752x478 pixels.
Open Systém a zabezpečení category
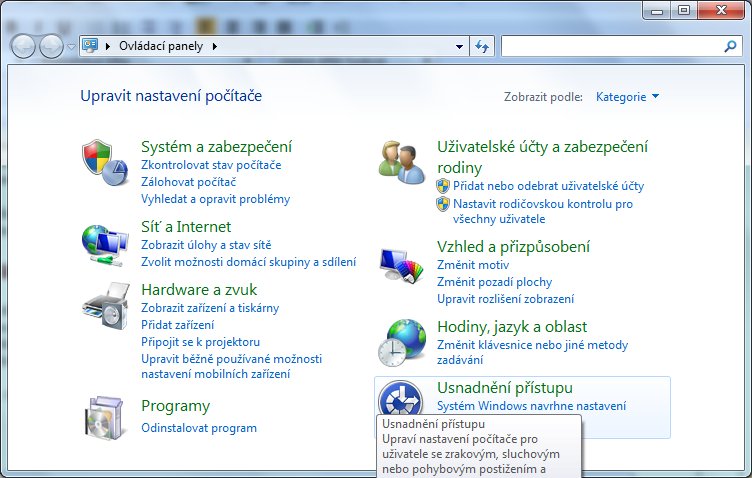(216, 147)
